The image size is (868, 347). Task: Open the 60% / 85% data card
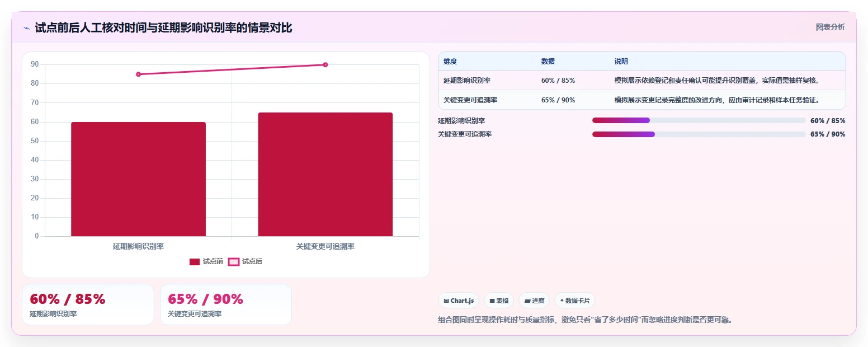pyautogui.click(x=88, y=304)
